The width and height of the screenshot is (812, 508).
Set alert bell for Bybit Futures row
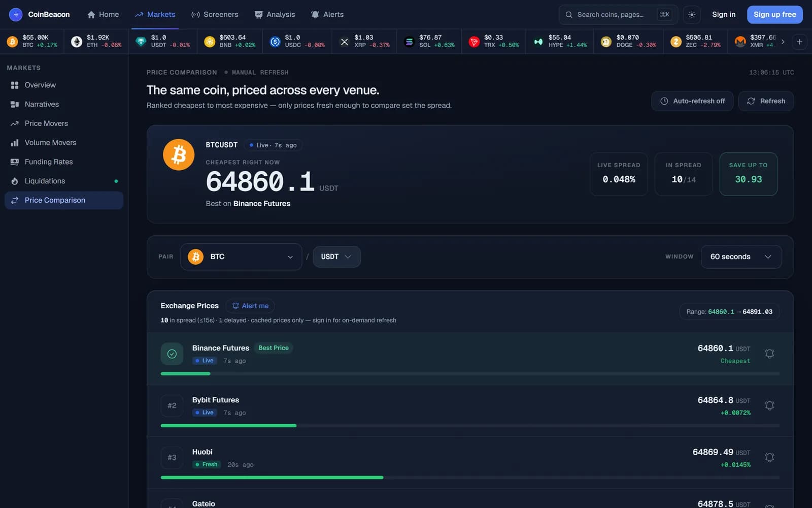point(769,405)
